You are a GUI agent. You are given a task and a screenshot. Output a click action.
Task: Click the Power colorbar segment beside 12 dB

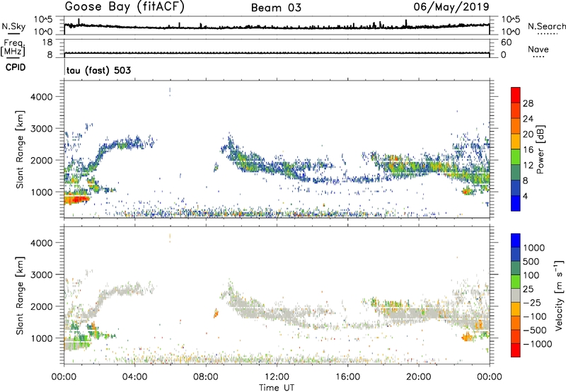coord(516,157)
